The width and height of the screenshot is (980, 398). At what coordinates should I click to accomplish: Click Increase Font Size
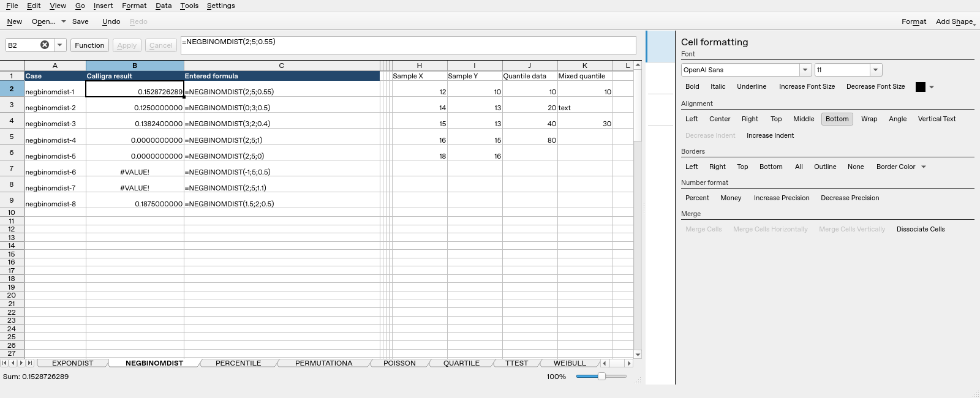coord(807,86)
